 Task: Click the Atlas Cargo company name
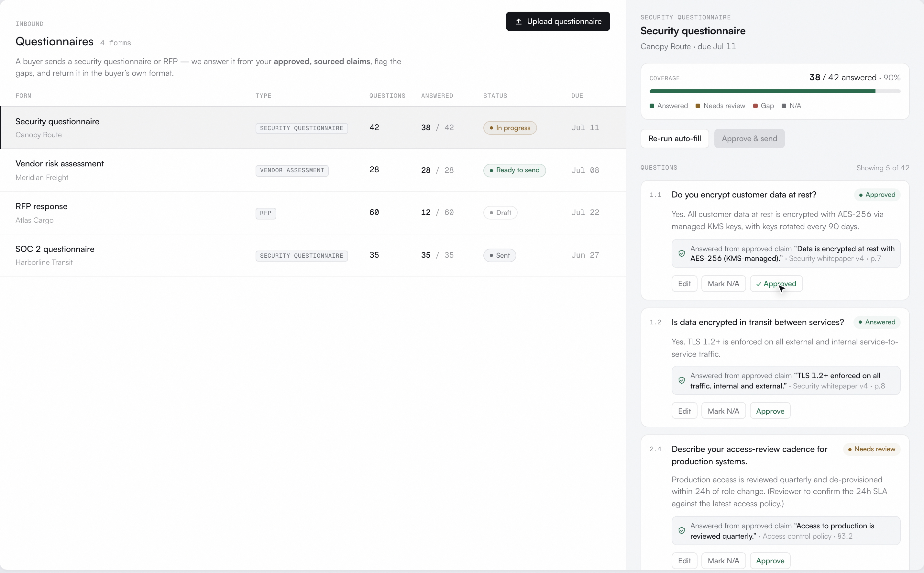(35, 220)
